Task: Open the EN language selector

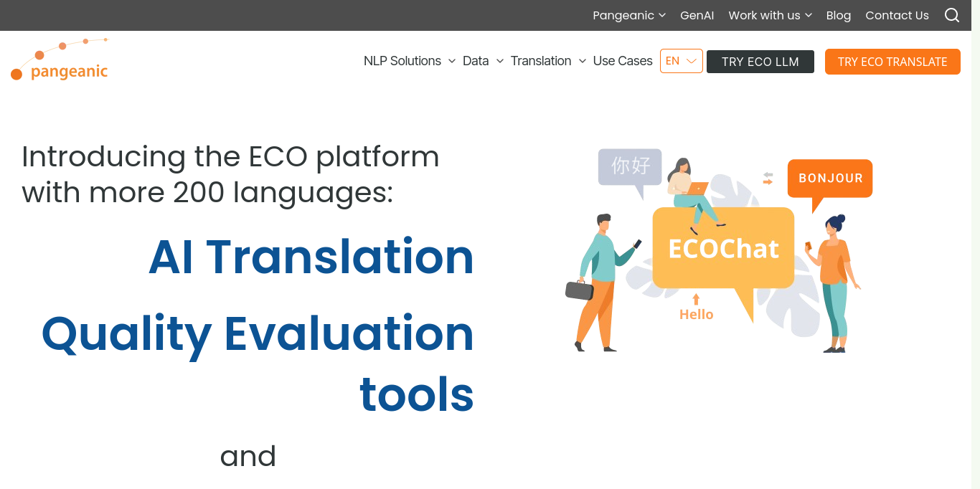Action: point(681,61)
